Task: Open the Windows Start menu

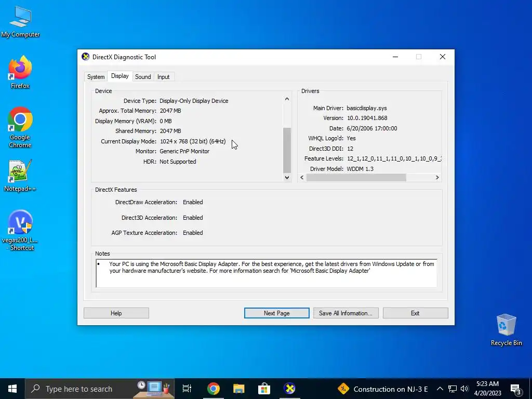Action: point(12,389)
